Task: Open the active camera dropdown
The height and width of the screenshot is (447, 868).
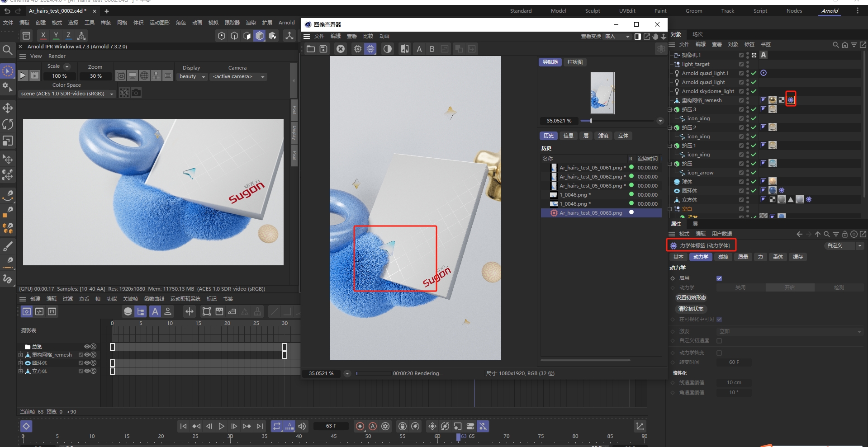Action: (x=238, y=76)
